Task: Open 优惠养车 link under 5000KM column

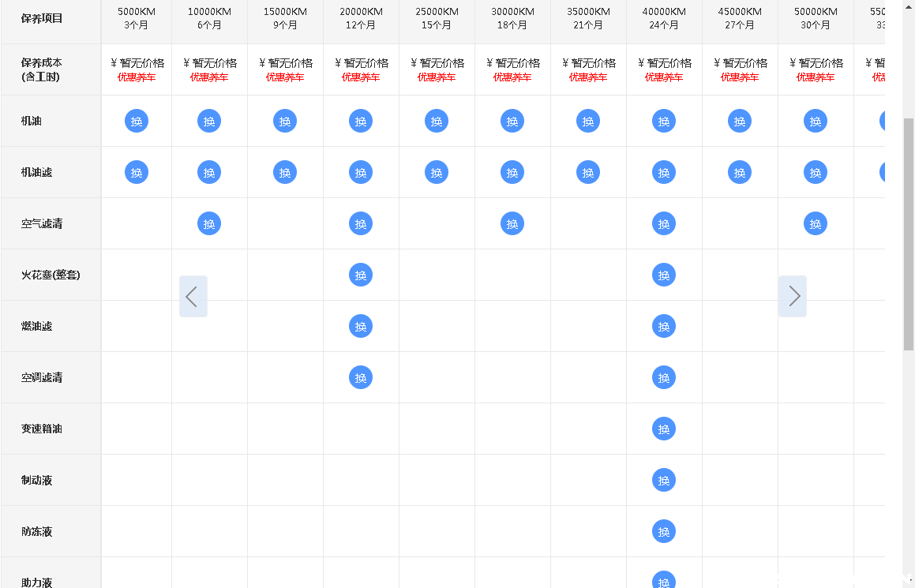Action: click(137, 77)
